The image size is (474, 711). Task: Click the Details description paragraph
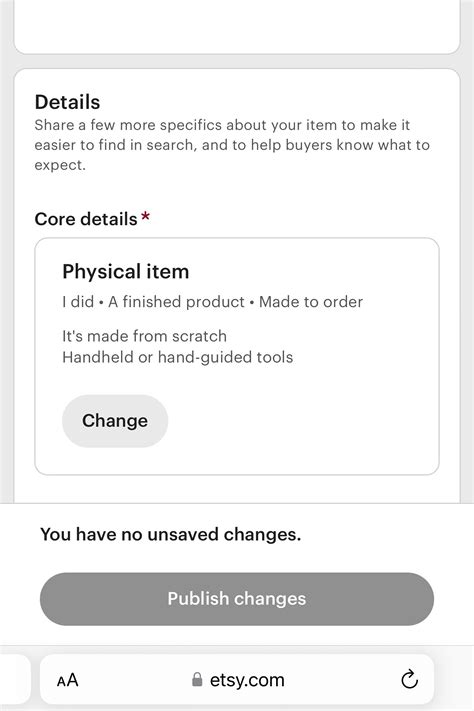coord(232,145)
